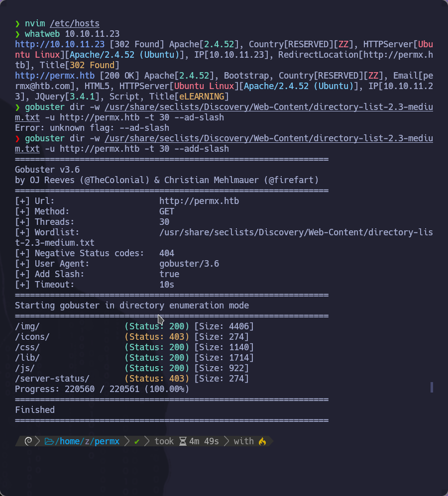Click "302 Found" inside the Title brackets
Screen dimensions: 448x496
[x=92, y=65]
